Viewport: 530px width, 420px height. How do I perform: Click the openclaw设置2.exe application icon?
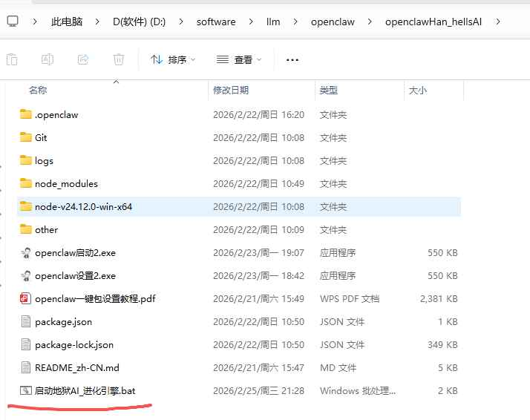[26, 276]
